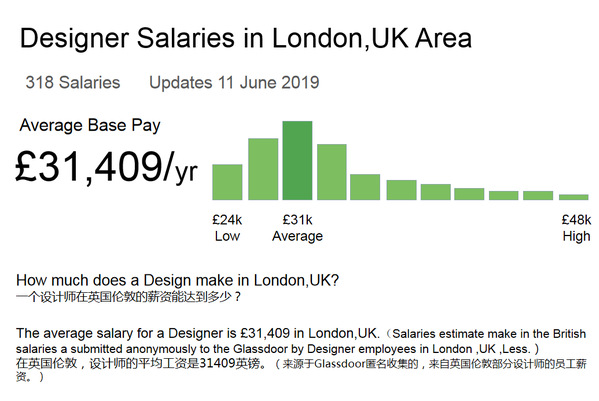Screen dimensions: 599x401
Task: Click the Average Base Pay heading
Action: click(90, 126)
